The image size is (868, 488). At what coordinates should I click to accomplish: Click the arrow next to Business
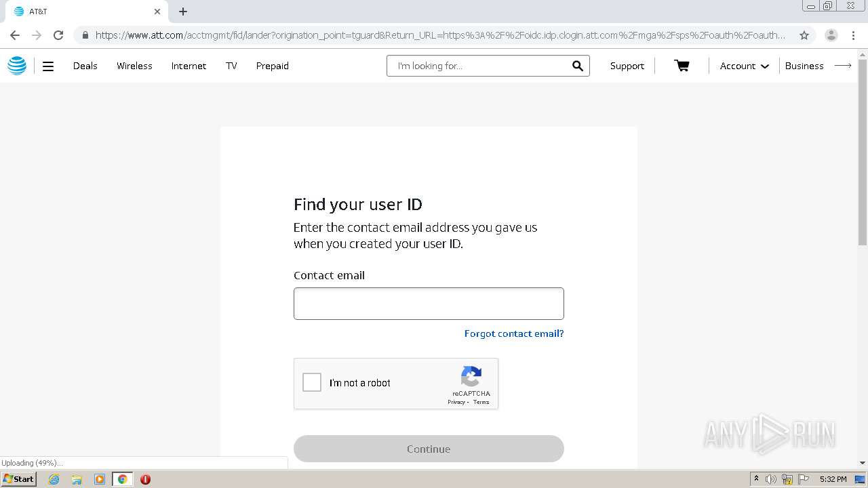[843, 66]
